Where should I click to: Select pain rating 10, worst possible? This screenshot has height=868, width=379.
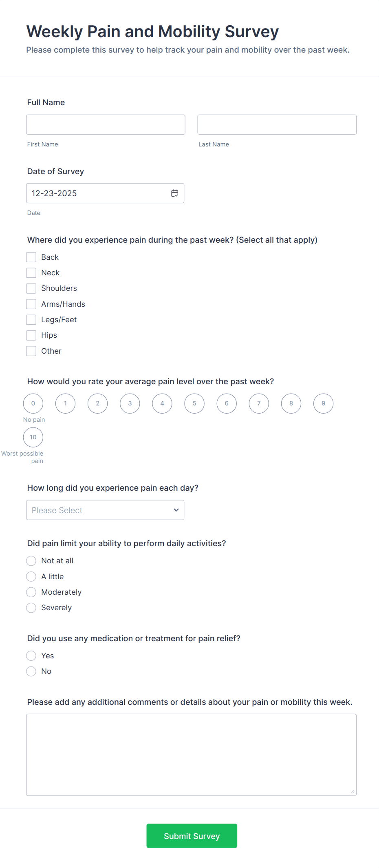pyautogui.click(x=33, y=437)
